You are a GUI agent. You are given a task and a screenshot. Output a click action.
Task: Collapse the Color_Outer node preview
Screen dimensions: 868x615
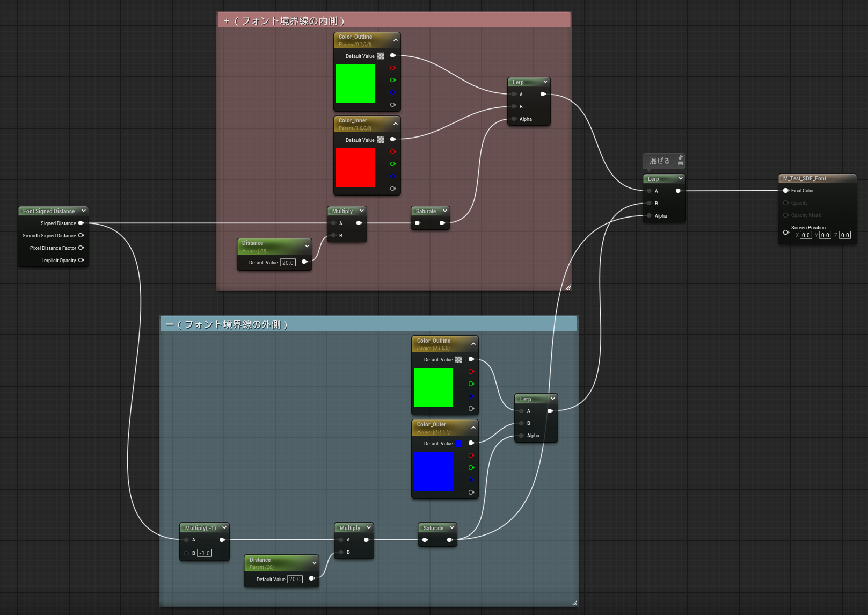(473, 428)
